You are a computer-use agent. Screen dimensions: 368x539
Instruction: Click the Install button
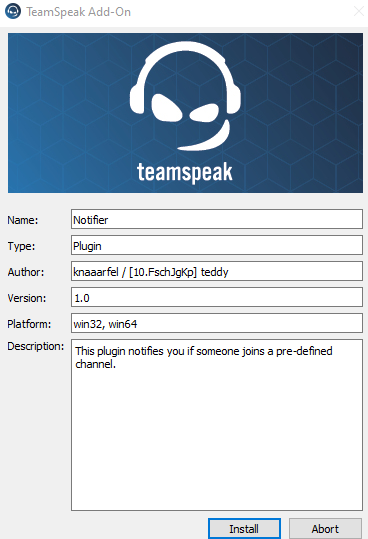244,528
